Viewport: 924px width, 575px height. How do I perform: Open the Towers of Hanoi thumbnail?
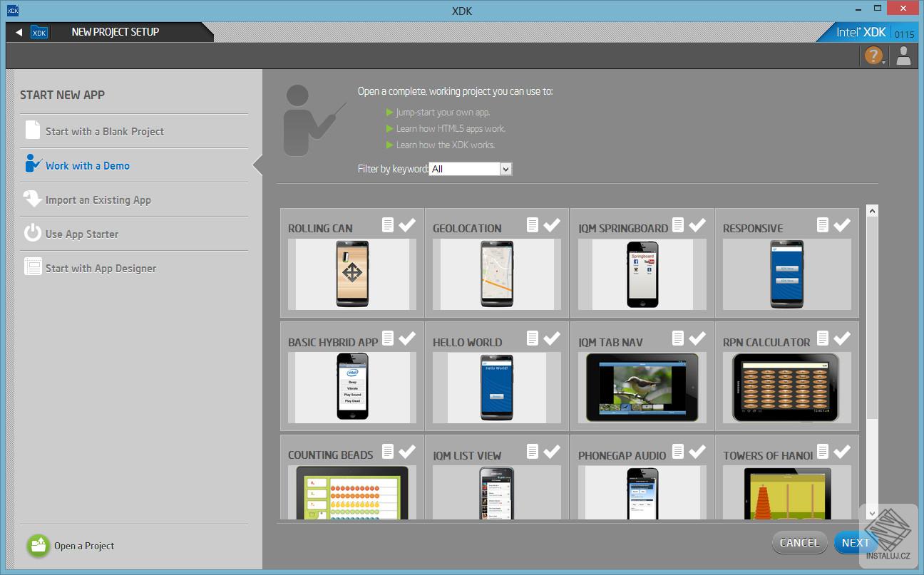point(786,493)
